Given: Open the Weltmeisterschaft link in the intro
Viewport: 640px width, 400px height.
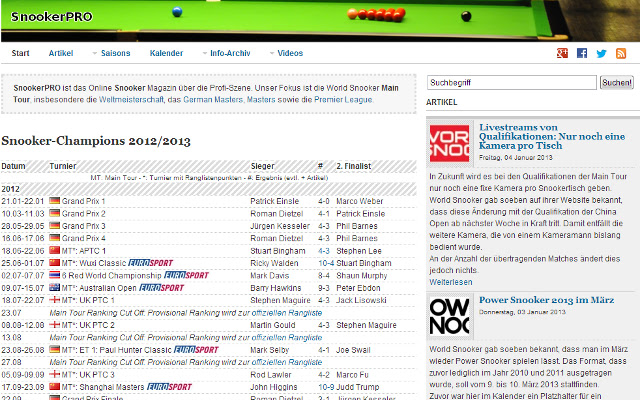Looking at the screenshot, I should pyautogui.click(x=131, y=100).
